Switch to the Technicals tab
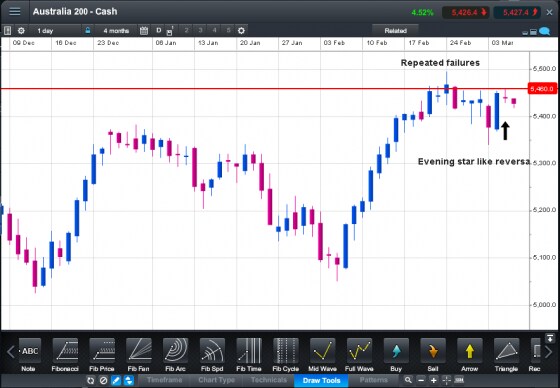 click(x=269, y=380)
